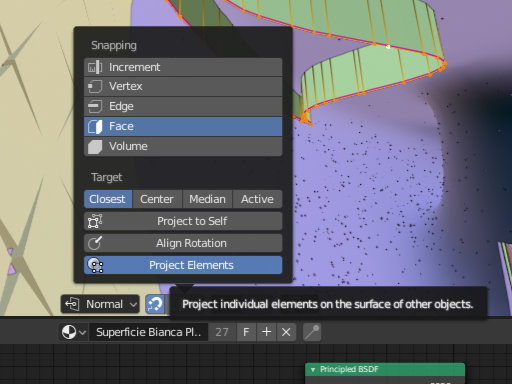Image resolution: width=512 pixels, height=384 pixels.
Task: Toggle Project to Self option
Action: pyautogui.click(x=183, y=221)
